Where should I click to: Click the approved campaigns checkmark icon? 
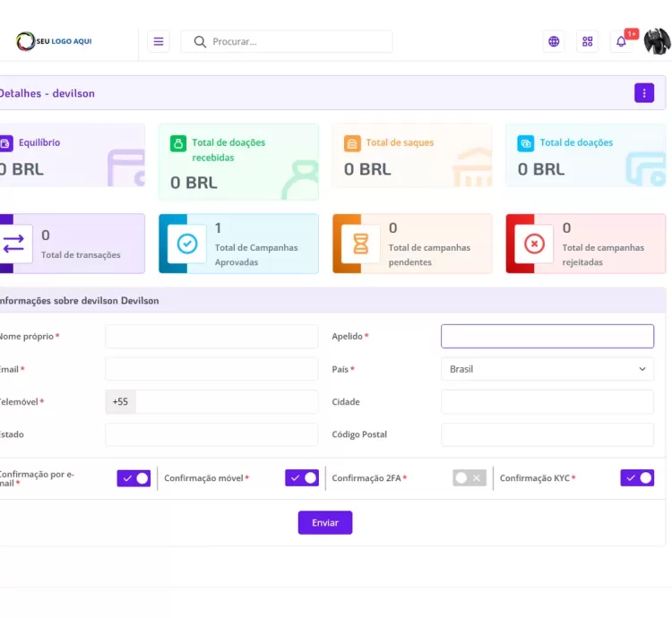click(187, 244)
